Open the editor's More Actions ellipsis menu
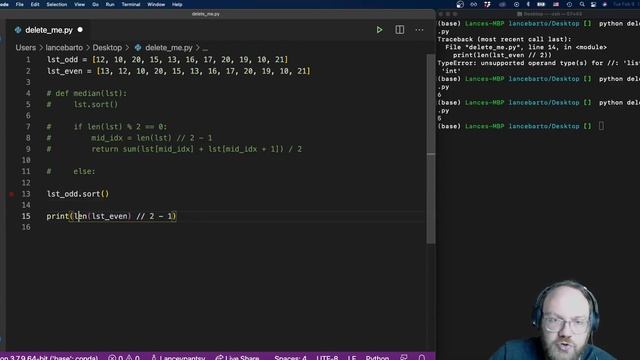The height and width of the screenshot is (360, 640). coord(419,30)
